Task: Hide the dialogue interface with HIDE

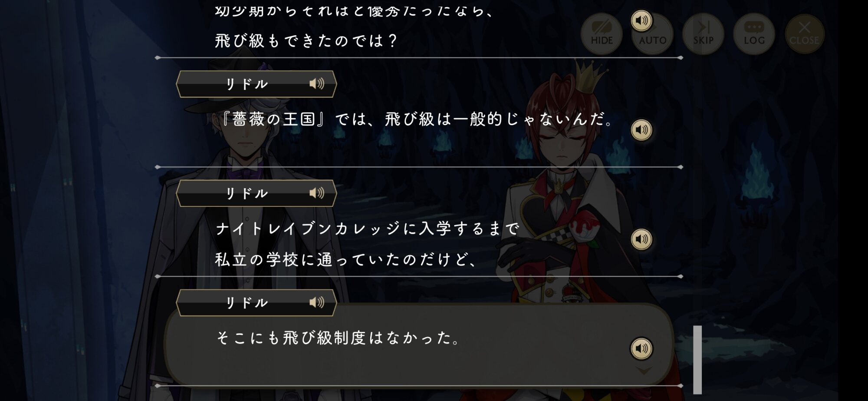Action: tap(602, 34)
